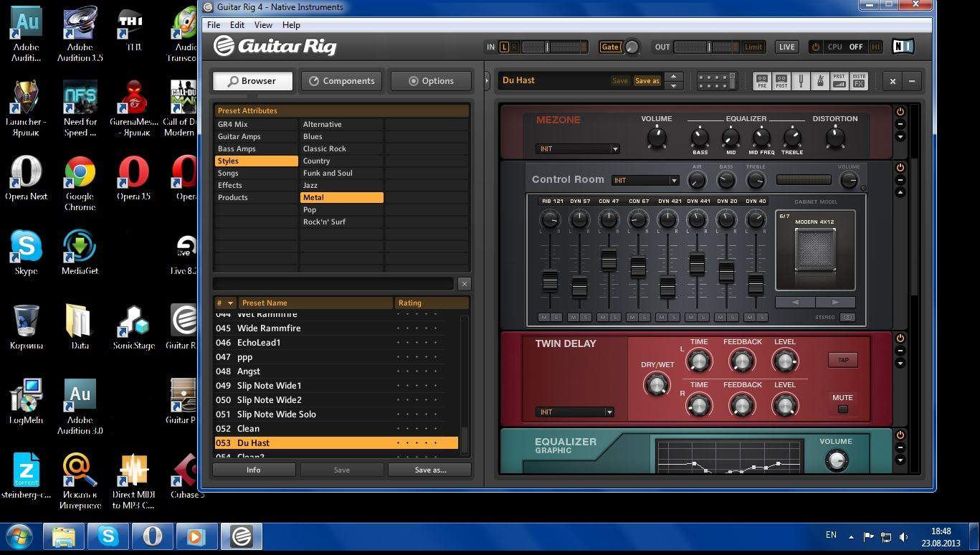The height and width of the screenshot is (555, 980).
Task: Expand the Control Room INIT preset dropdown
Action: pos(644,181)
